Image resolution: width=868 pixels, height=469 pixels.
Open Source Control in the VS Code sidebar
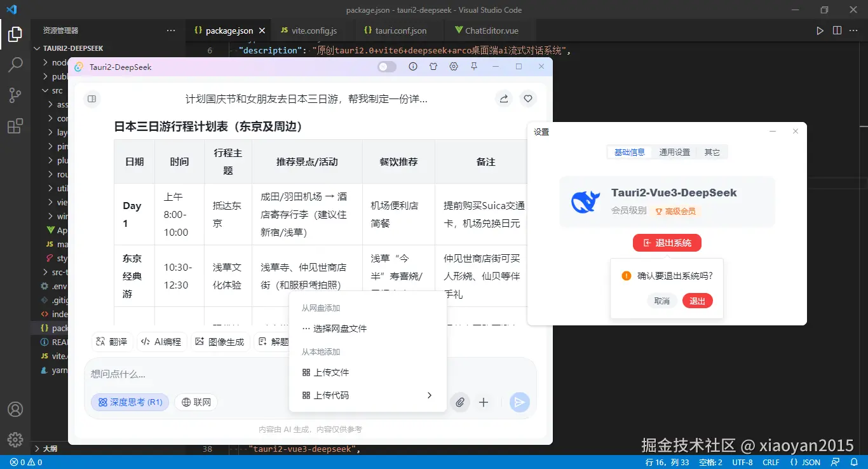click(x=15, y=95)
